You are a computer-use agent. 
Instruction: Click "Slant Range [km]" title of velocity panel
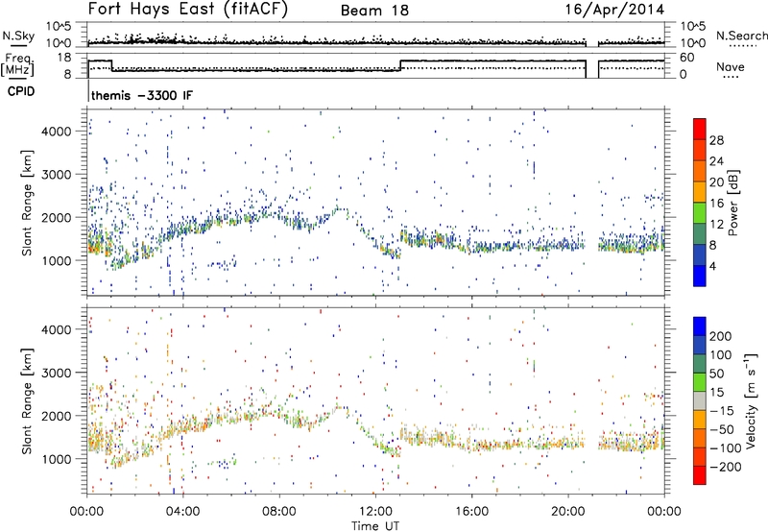click(27, 400)
